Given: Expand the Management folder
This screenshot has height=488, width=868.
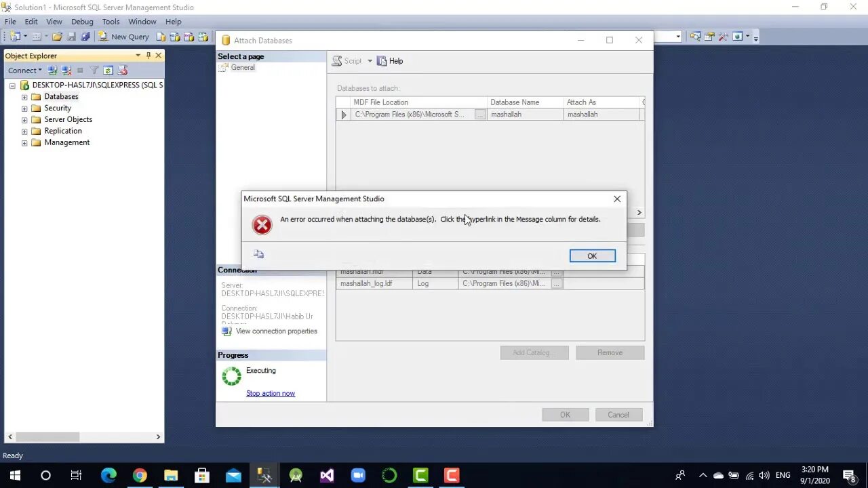Looking at the screenshot, I should [24, 143].
